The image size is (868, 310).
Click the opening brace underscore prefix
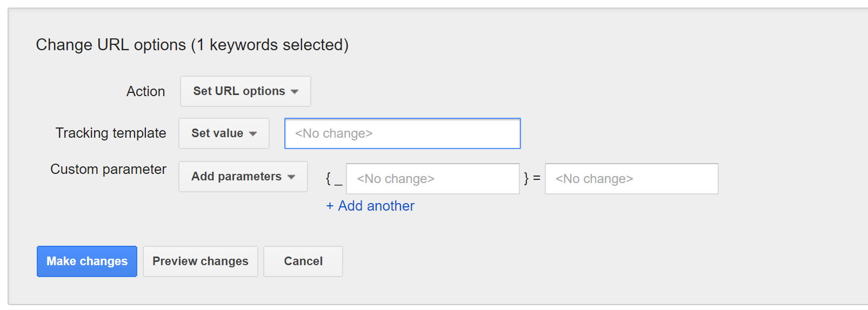point(333,179)
